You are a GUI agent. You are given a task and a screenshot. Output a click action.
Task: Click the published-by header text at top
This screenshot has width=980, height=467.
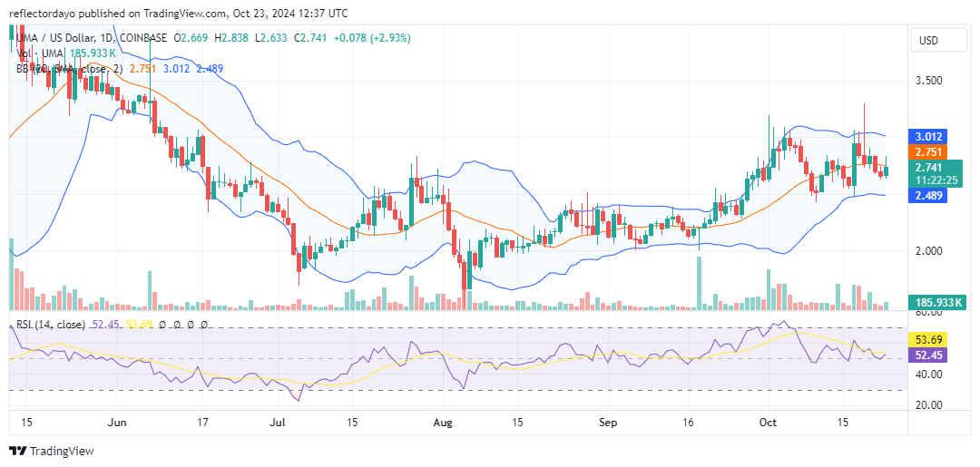179,13
